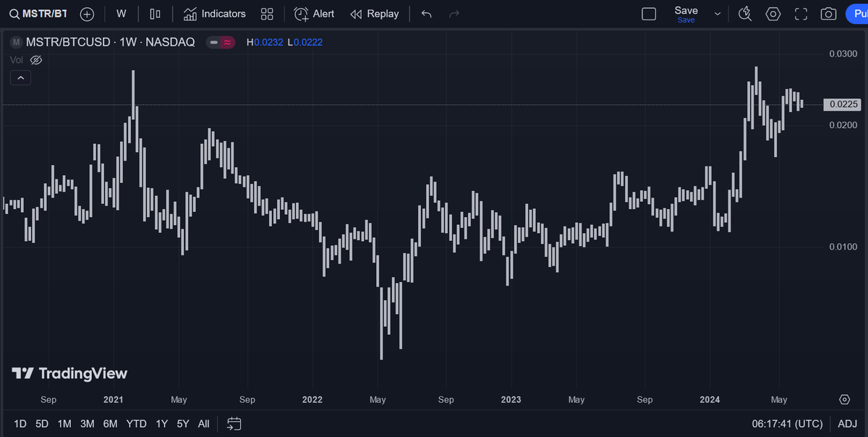The image size is (868, 437).
Task: Select the 3M date range
Action: pos(87,423)
